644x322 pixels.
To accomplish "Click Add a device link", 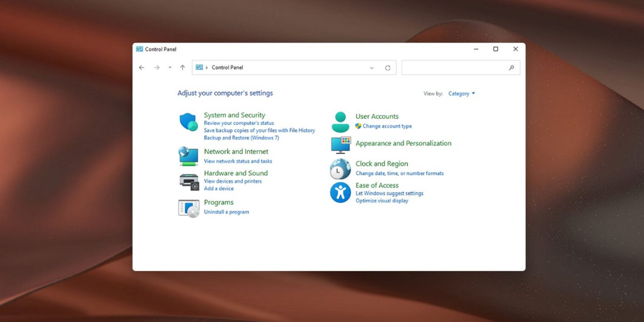I will [219, 189].
